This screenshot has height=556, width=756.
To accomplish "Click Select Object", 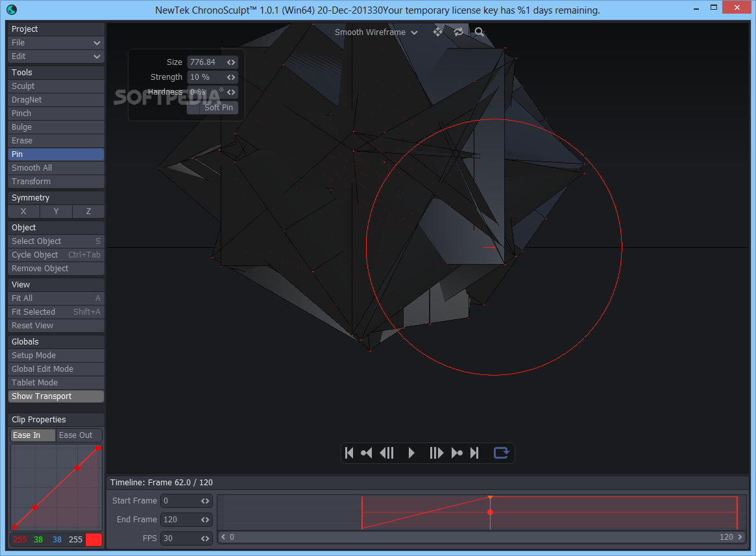I will pos(56,241).
